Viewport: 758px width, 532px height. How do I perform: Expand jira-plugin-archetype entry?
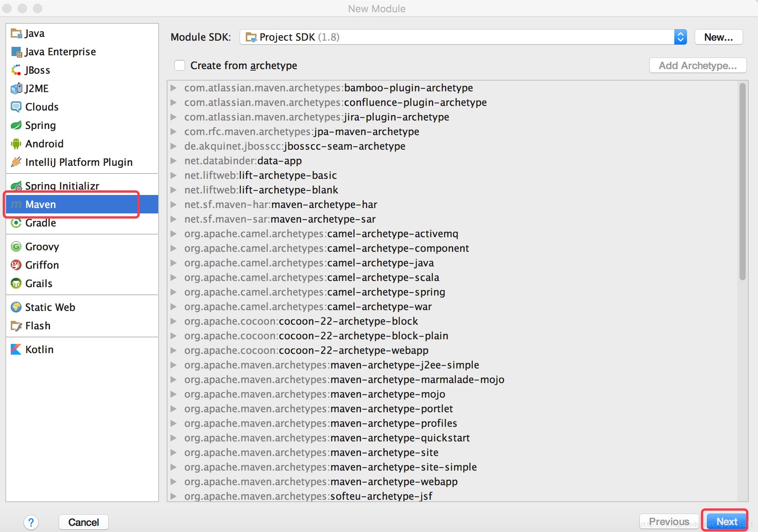coord(174,117)
